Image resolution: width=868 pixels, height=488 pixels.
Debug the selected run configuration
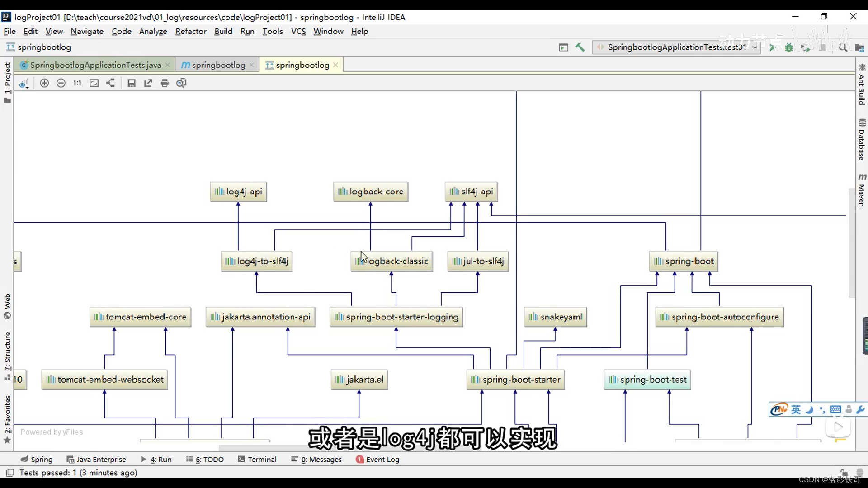pos(789,47)
